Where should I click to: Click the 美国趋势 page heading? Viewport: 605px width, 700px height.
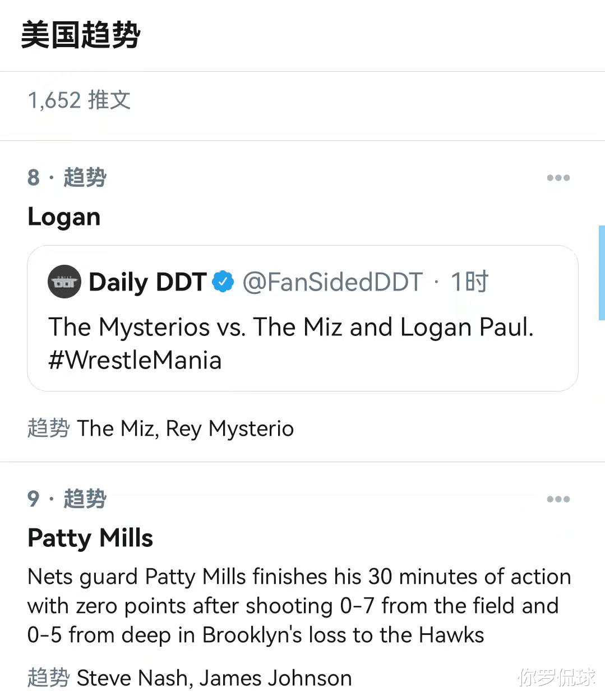(80, 35)
